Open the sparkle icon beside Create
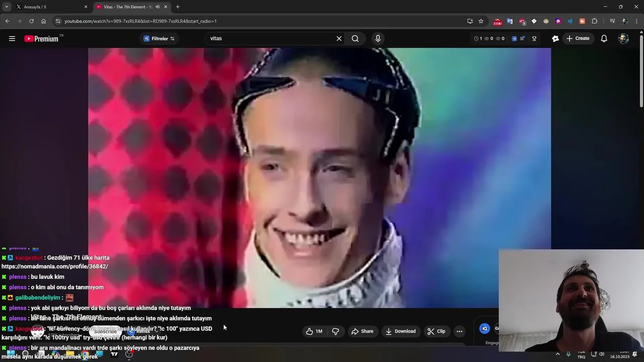Viewport: 644px width, 362px height. pyautogui.click(x=555, y=39)
